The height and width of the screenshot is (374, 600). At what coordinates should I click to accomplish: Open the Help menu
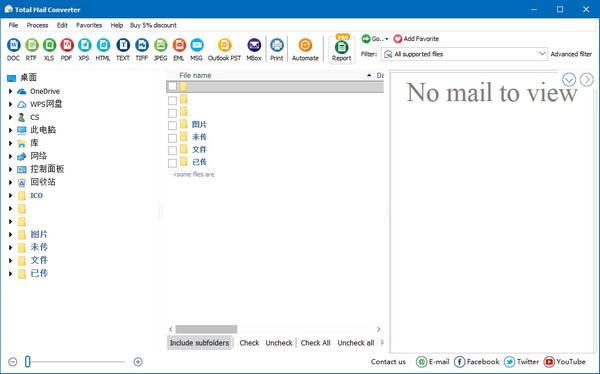tap(117, 25)
